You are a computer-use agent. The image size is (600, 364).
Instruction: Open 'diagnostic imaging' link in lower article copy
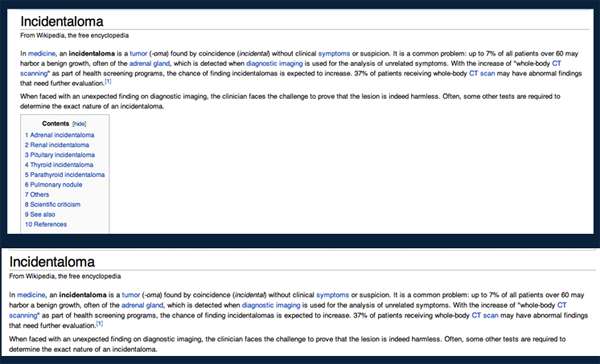click(x=271, y=305)
